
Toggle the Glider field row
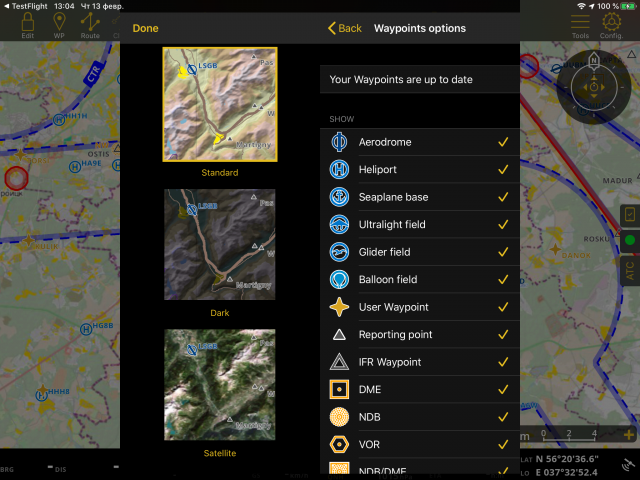[420, 252]
